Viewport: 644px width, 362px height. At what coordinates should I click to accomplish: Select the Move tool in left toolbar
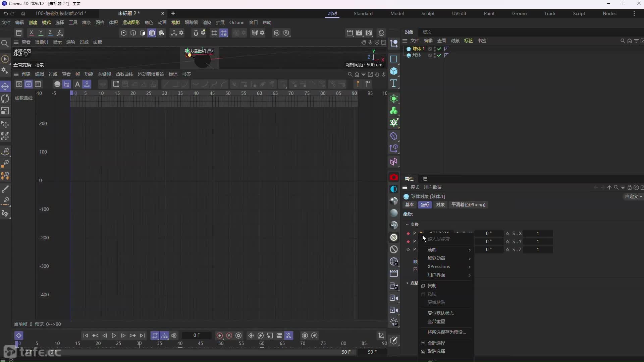(5, 86)
